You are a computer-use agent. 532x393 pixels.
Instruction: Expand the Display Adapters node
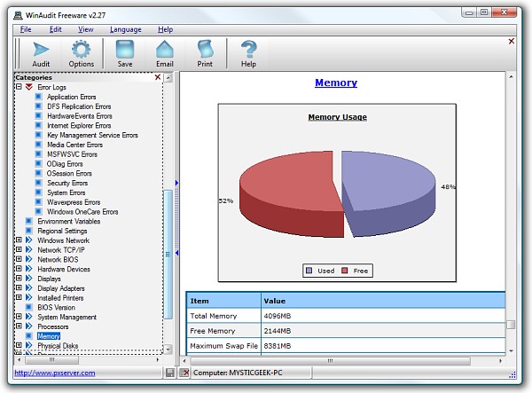19,287
